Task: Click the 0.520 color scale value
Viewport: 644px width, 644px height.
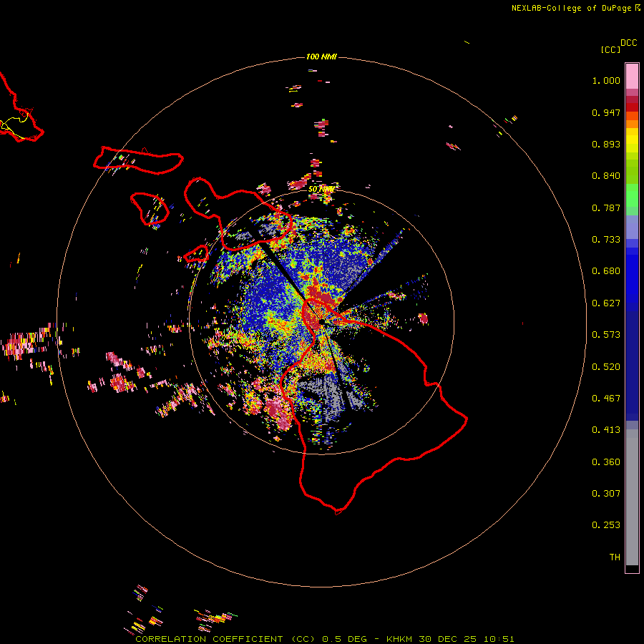Action: [x=606, y=367]
